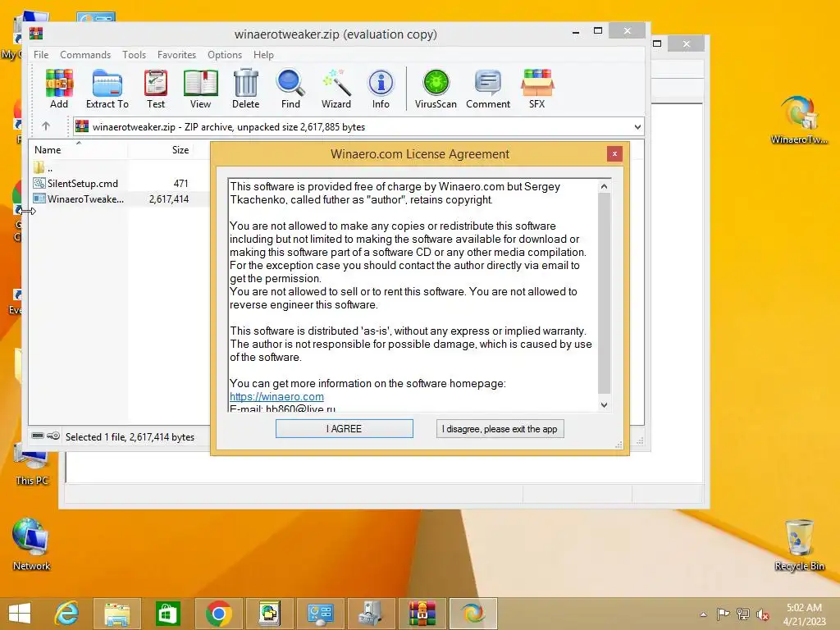The image size is (840, 630).
Task: Open the Windows Store taskbar icon
Action: 167,614
